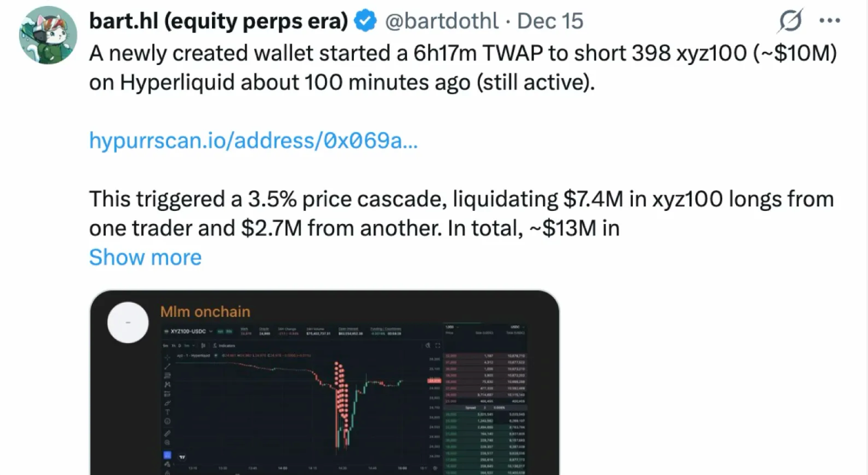Screen dimensions: 868x475
Task: Open the hypurrscan.io address link
Action: coord(253,140)
